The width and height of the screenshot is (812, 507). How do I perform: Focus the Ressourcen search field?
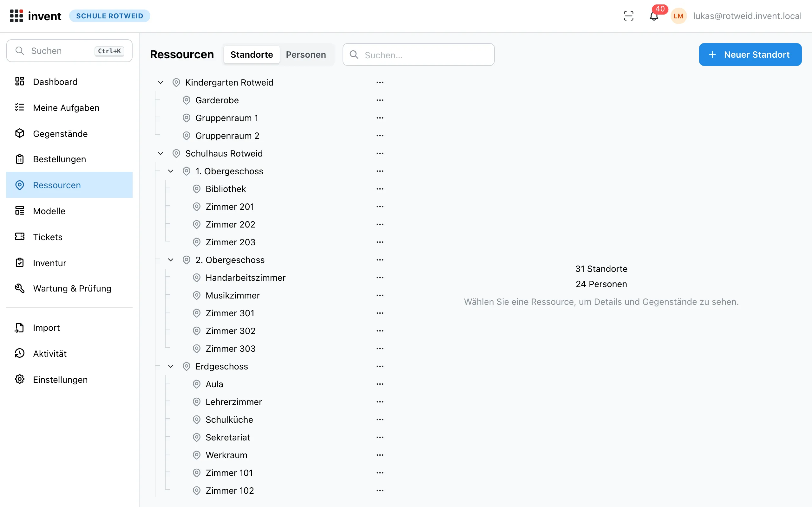pos(418,55)
